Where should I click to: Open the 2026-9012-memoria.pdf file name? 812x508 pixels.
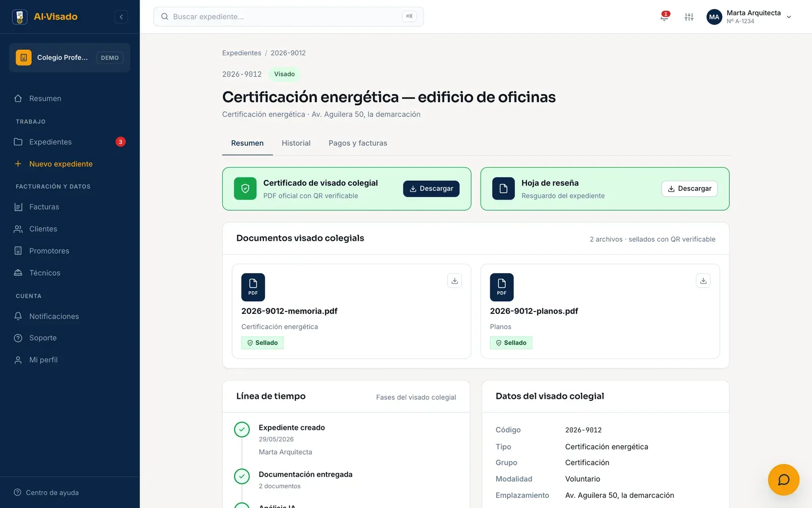point(289,311)
